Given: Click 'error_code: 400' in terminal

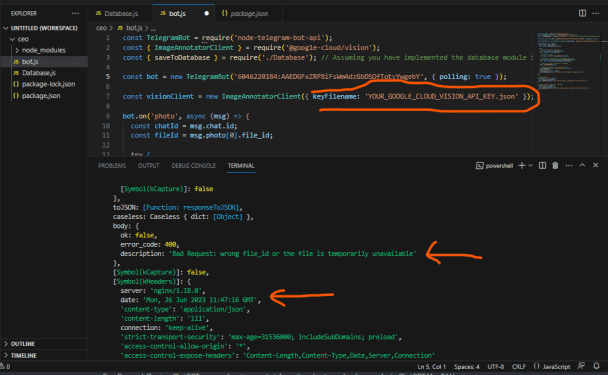Looking at the screenshot, I should click(x=149, y=245).
